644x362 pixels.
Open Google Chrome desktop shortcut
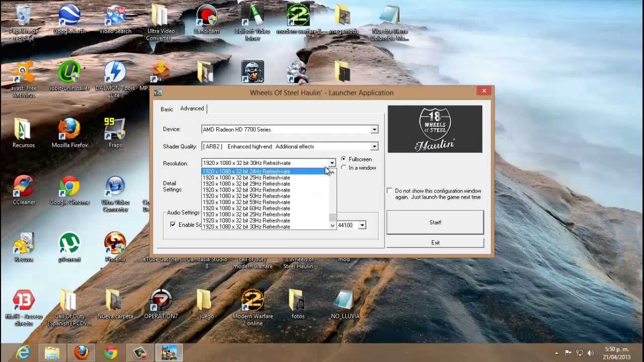(x=69, y=191)
